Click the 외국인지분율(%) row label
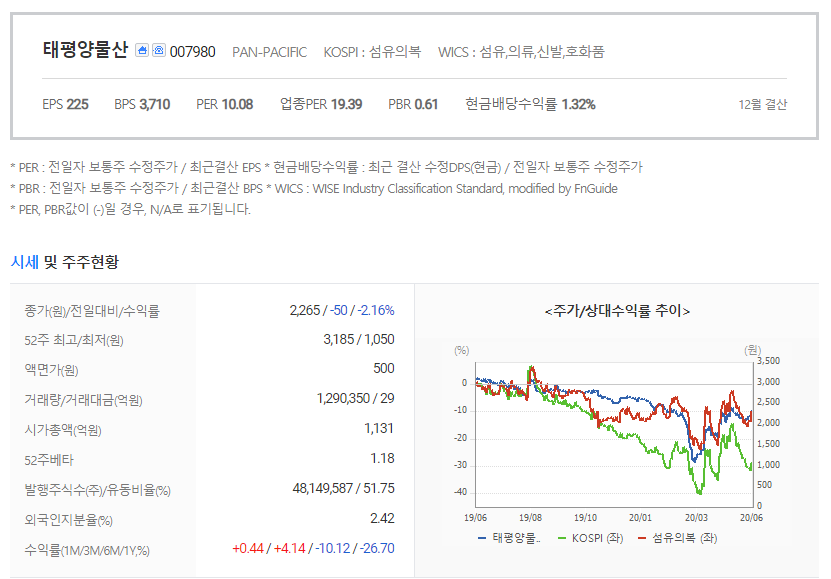This screenshot has height=579, width=831. coord(68,520)
